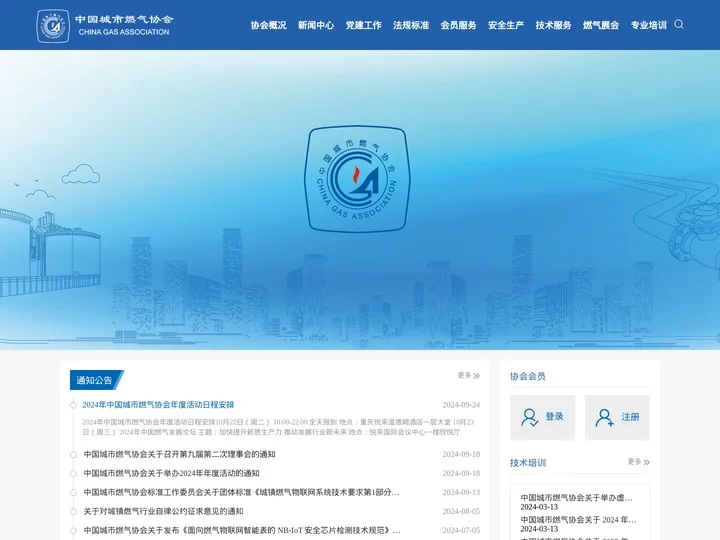
Task: Click the date 2024-08-05
Action: (x=461, y=512)
